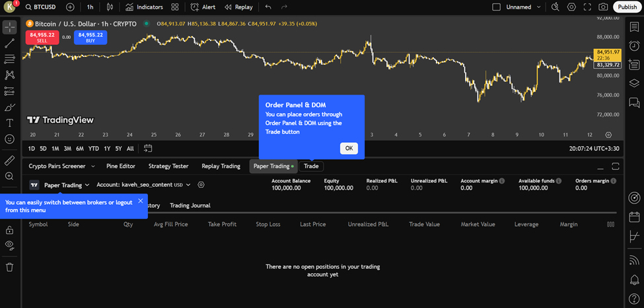Expand the kaveh_seo_content account dropdown

(x=144, y=185)
